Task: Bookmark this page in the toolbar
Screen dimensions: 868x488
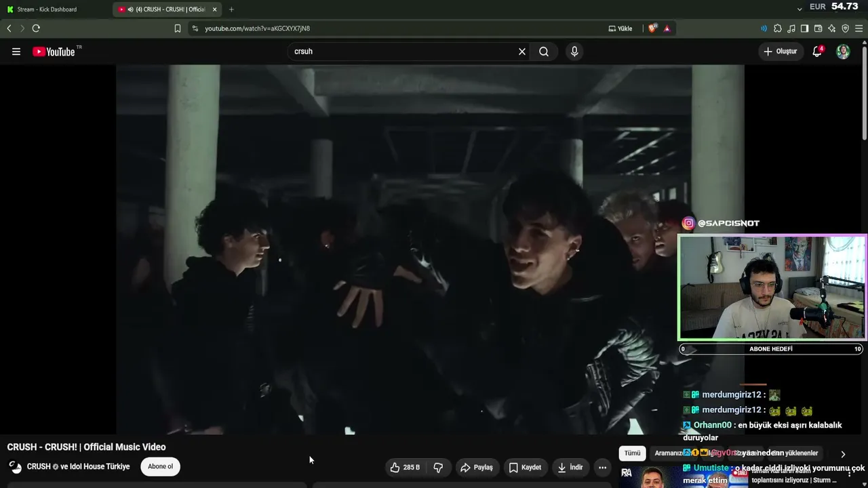Action: pyautogui.click(x=178, y=28)
